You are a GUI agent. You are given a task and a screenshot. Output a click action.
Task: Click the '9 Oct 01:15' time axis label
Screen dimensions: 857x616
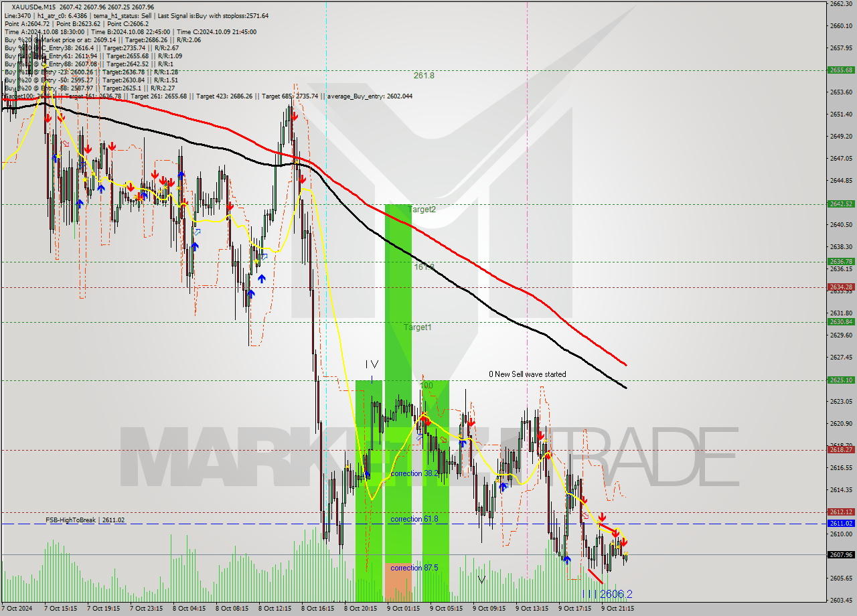[403, 609]
